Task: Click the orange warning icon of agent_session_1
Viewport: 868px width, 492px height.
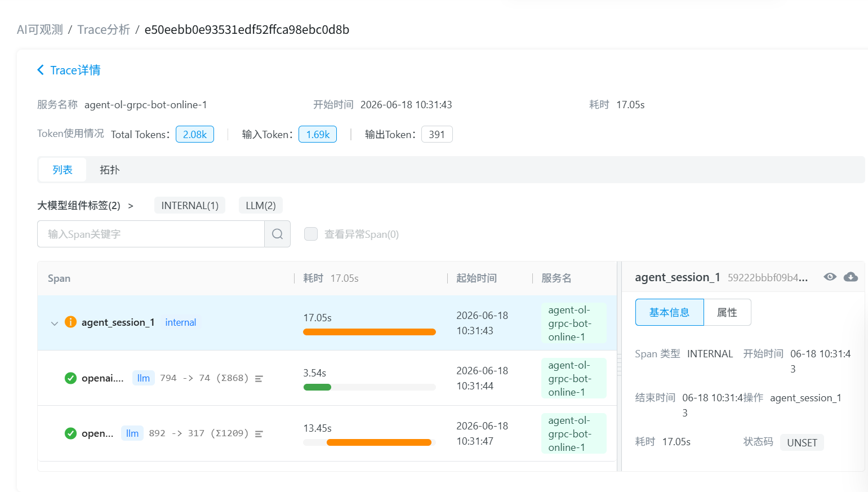Action: pyautogui.click(x=70, y=322)
